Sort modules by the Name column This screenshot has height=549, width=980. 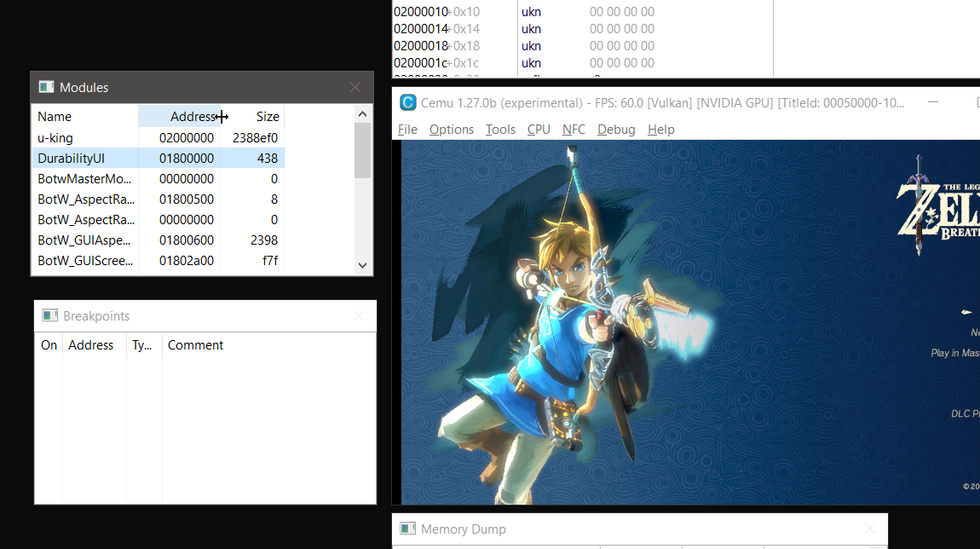click(55, 116)
